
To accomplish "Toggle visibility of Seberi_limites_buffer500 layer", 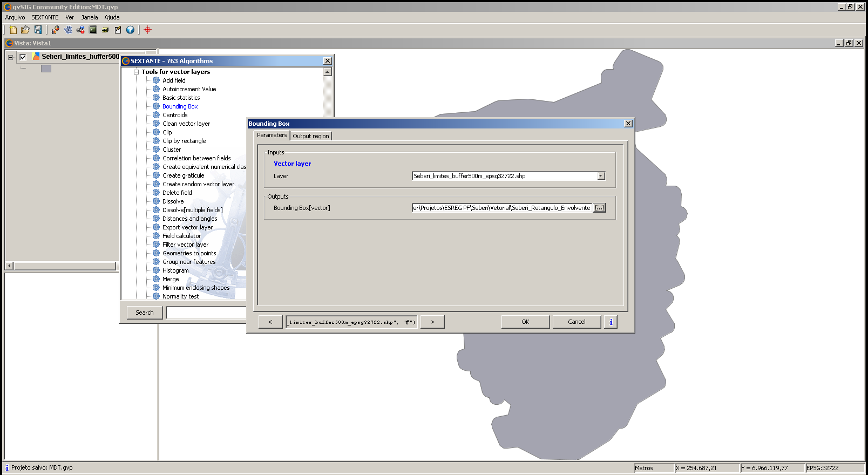I will coord(23,57).
